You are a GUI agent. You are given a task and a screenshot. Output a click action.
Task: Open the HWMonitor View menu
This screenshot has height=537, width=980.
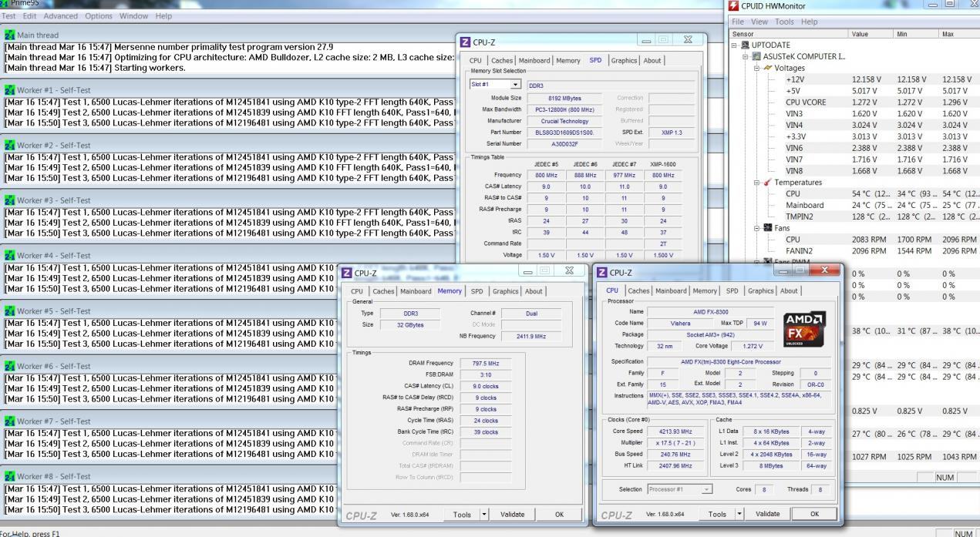760,22
